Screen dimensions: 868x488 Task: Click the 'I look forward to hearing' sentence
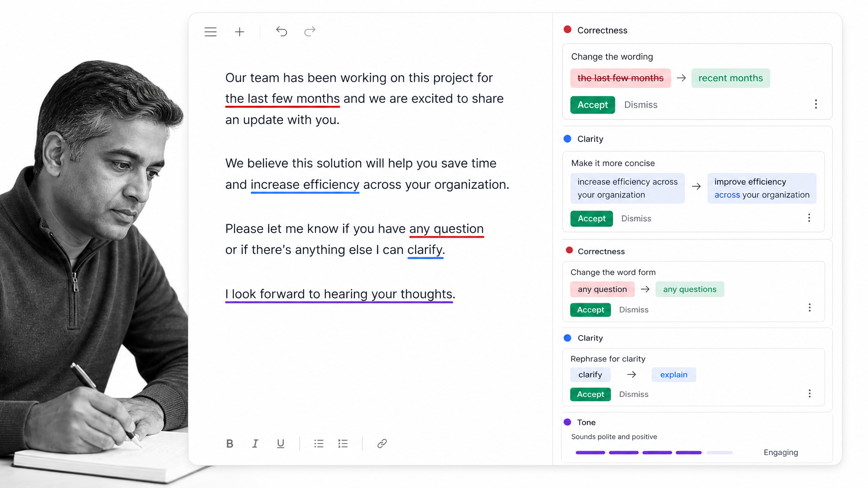click(340, 294)
